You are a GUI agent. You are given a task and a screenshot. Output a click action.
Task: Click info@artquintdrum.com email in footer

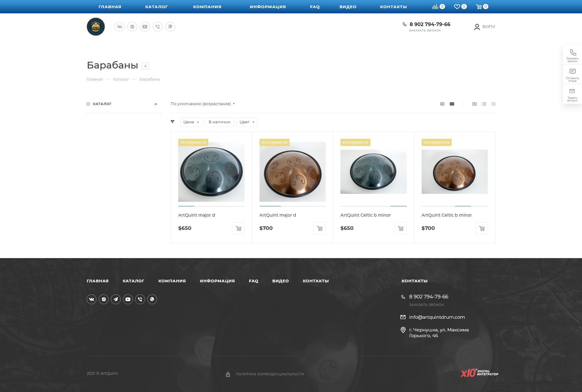click(x=437, y=317)
